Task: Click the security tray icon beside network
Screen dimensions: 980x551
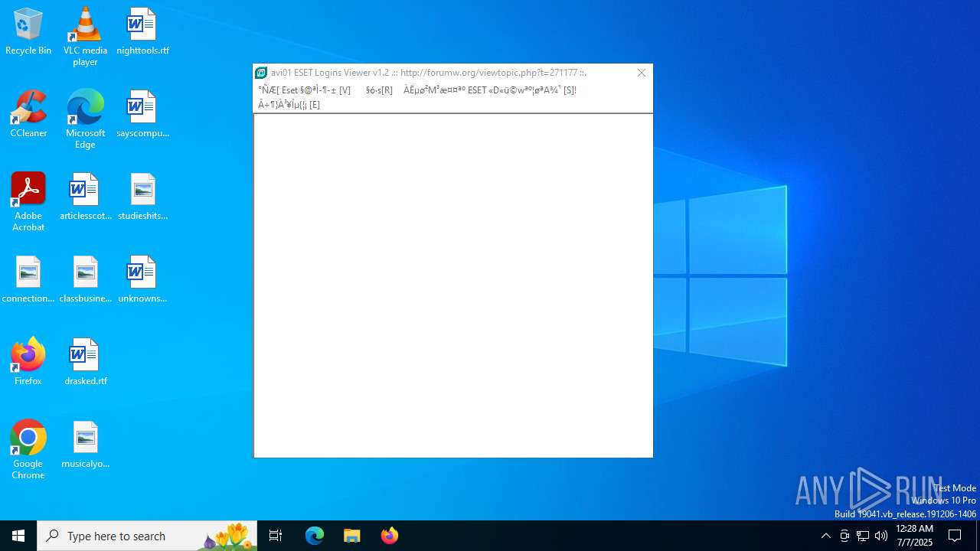Action: click(x=844, y=536)
